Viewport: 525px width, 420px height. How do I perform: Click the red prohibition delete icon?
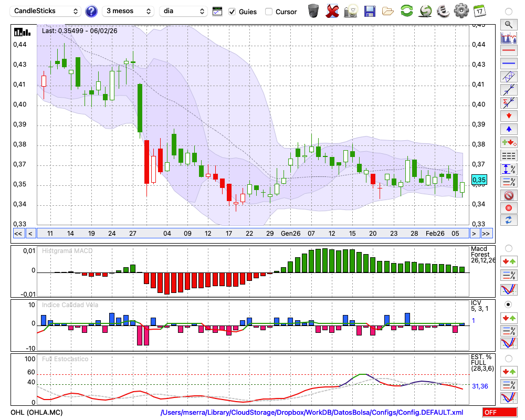(x=508, y=195)
